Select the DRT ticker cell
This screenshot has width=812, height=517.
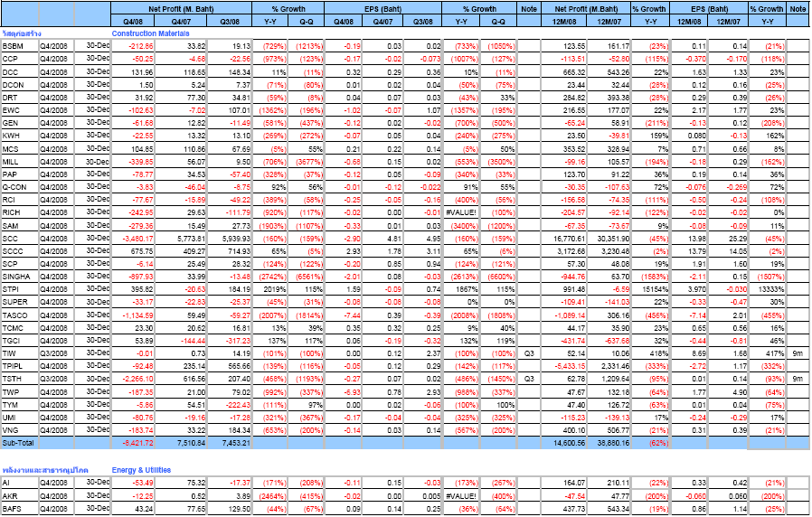tap(20, 98)
